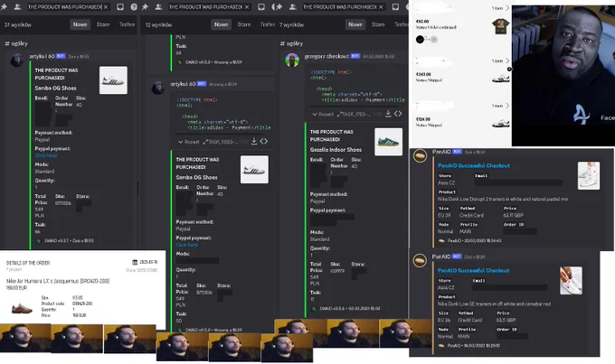
Task: Click the upper PanAIO bot avatar
Action: (x=420, y=155)
